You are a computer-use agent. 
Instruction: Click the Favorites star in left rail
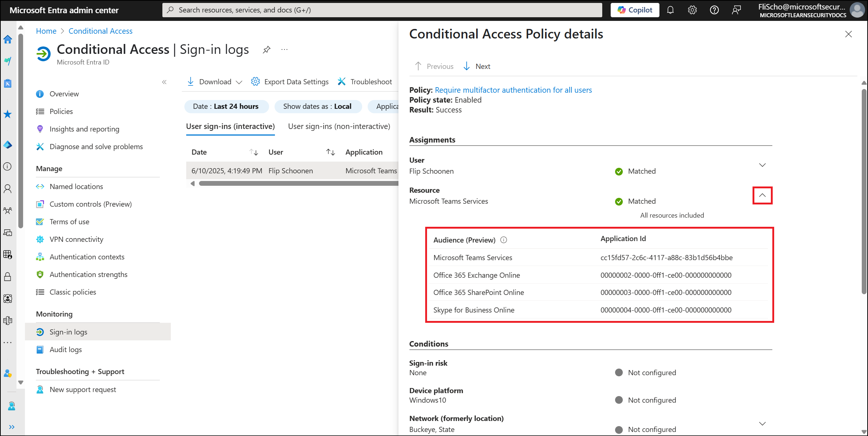[x=8, y=114]
